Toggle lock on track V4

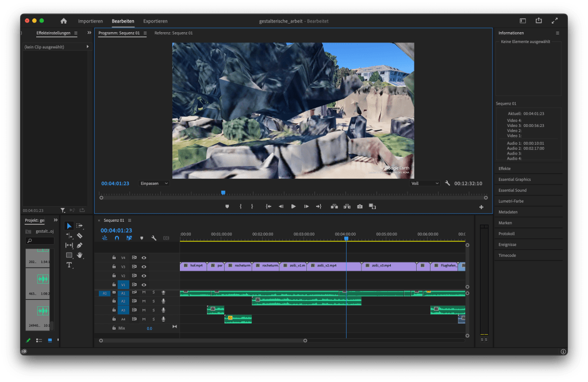tap(114, 258)
